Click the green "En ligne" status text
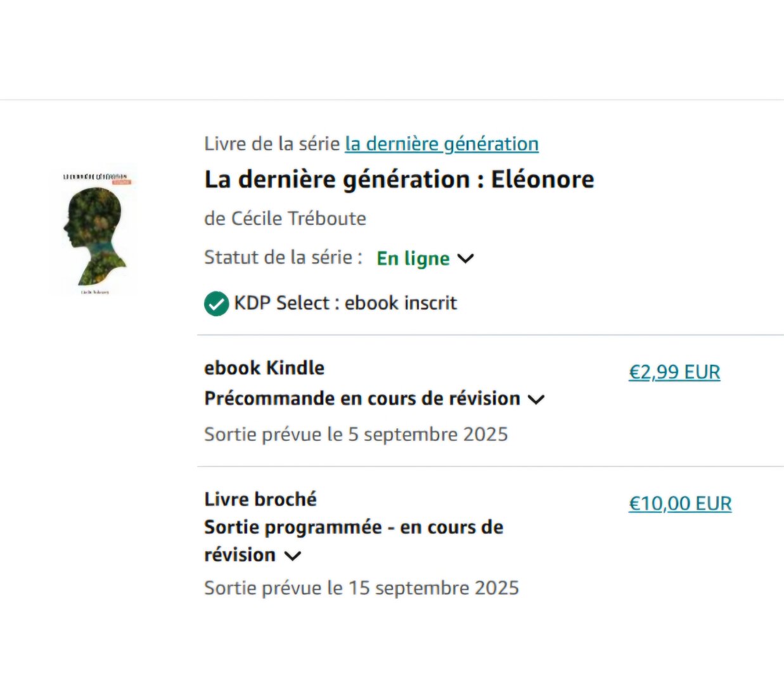Screen dimensions: 784x684 pyautogui.click(x=413, y=258)
